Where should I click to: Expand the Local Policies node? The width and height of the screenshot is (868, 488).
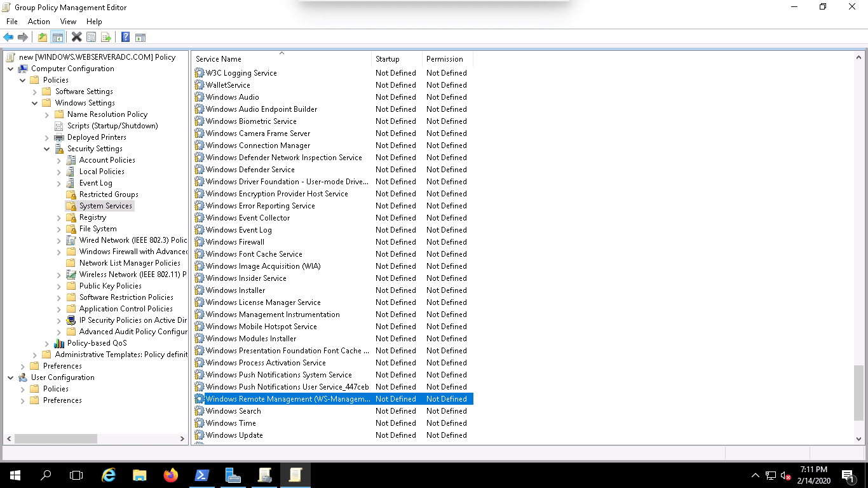[x=59, y=172]
